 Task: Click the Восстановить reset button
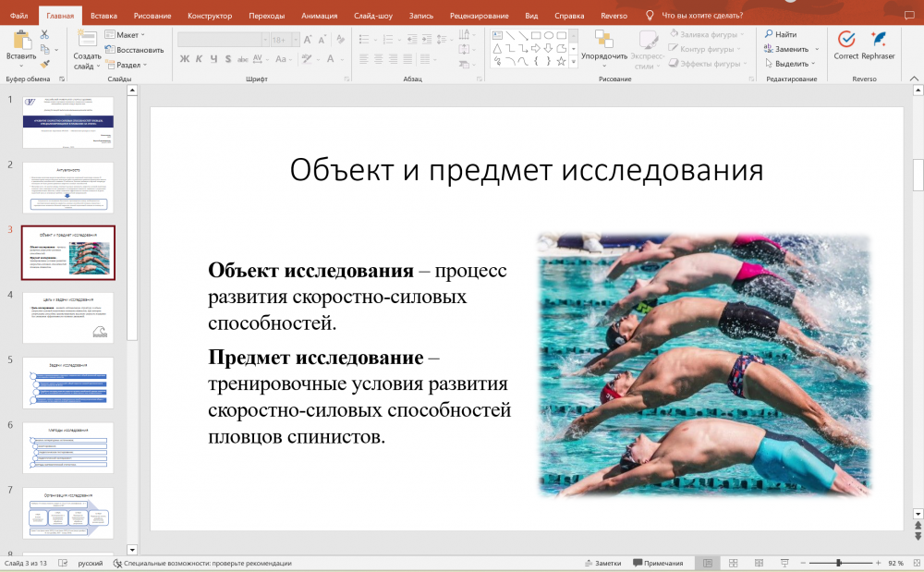coord(135,50)
